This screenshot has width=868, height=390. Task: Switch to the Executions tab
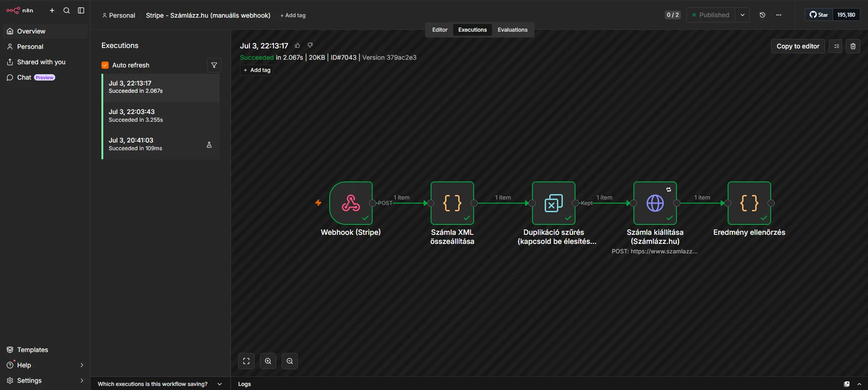[x=472, y=30]
